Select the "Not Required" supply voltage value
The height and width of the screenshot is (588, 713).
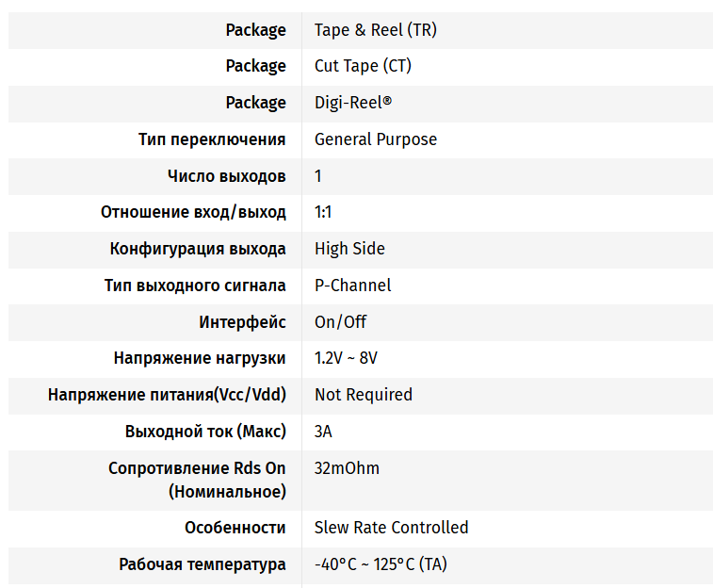pos(363,395)
